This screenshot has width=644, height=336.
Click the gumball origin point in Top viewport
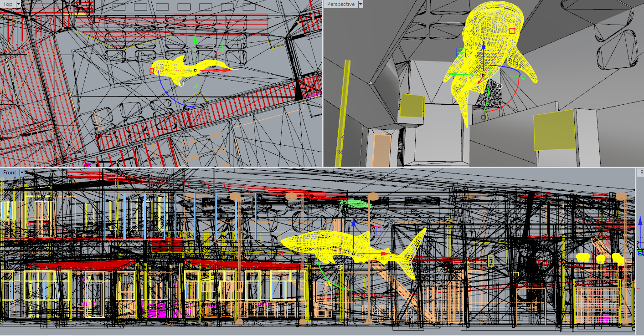tap(195, 70)
